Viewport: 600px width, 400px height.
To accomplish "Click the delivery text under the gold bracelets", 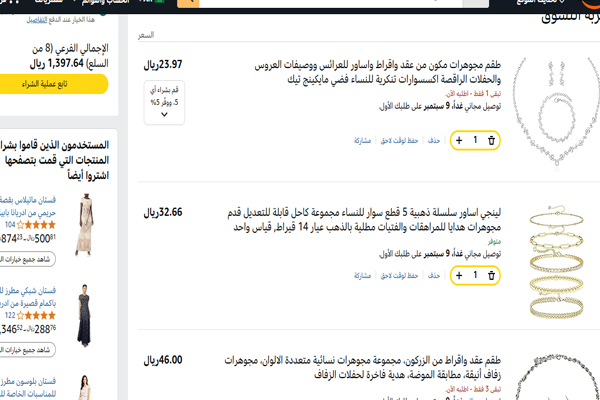I will pos(440,254).
